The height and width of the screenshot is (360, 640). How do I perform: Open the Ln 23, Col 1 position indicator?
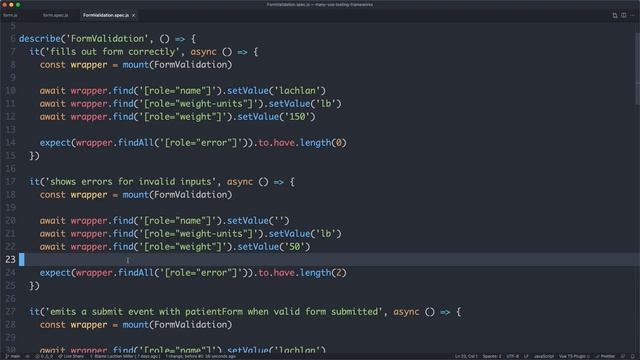click(466, 356)
